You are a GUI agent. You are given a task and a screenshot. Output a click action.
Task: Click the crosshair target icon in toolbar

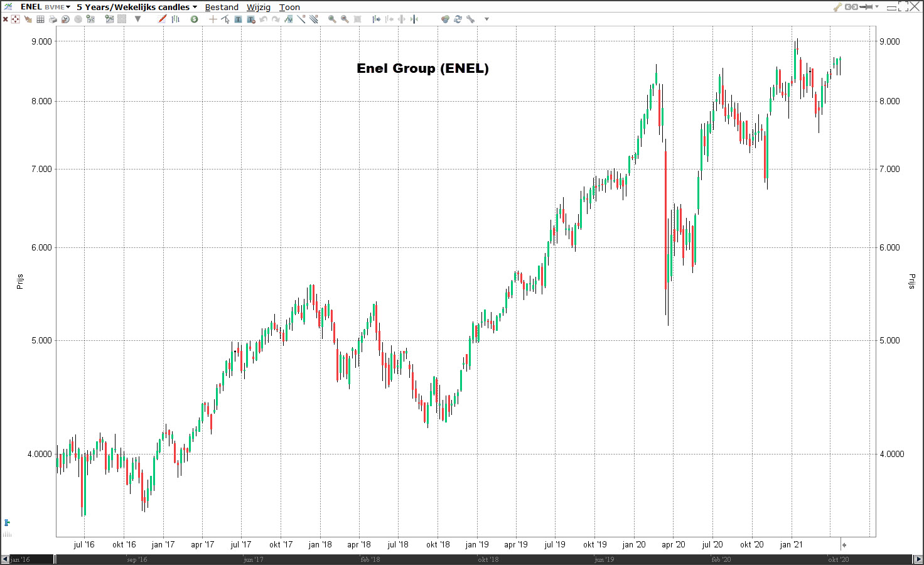coord(15,19)
